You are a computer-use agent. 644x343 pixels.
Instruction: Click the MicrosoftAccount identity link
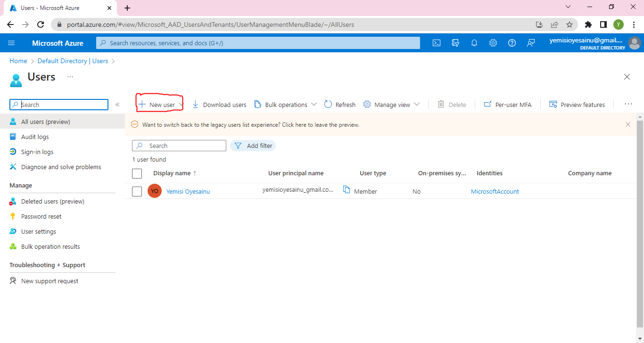tap(495, 192)
